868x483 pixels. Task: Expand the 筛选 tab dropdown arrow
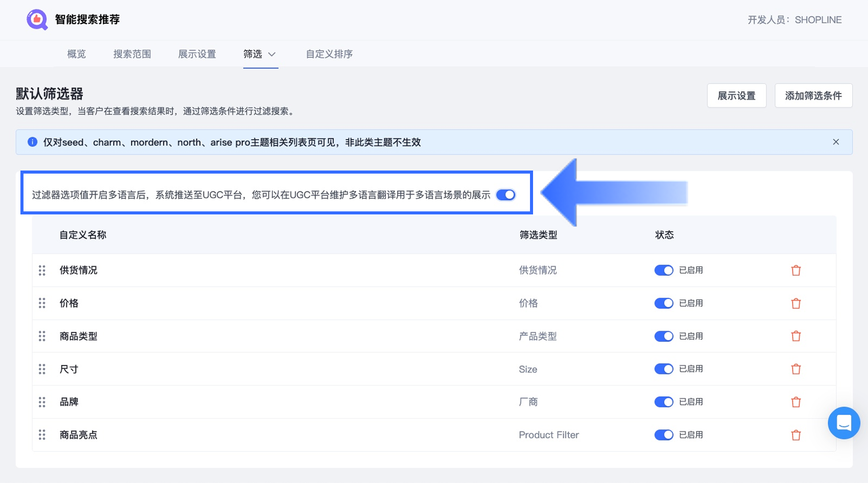[x=272, y=54]
